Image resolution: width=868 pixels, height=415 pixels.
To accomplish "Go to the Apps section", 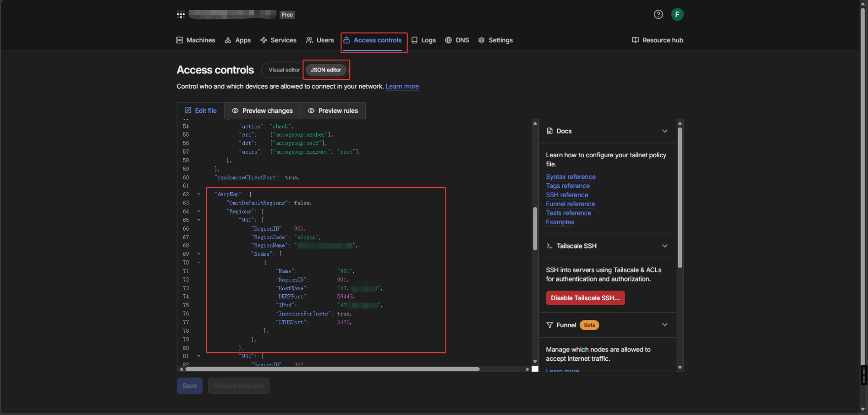I will point(238,40).
